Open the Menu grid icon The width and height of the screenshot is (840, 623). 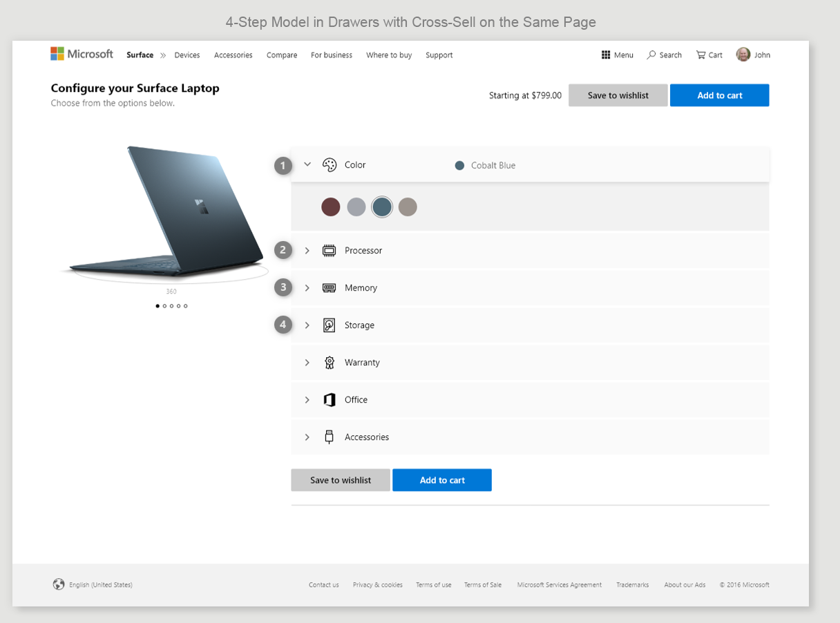coord(606,55)
